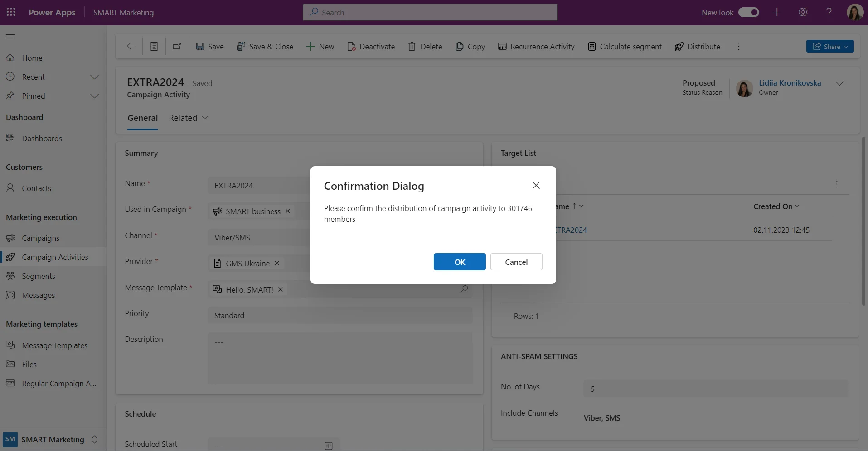Image resolution: width=868 pixels, height=451 pixels.
Task: Expand the header owner details chevron
Action: (839, 83)
